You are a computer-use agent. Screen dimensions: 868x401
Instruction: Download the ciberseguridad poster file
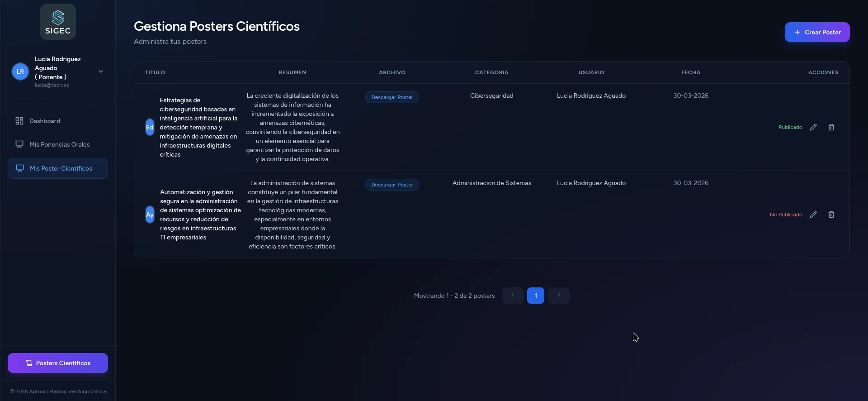tap(392, 97)
